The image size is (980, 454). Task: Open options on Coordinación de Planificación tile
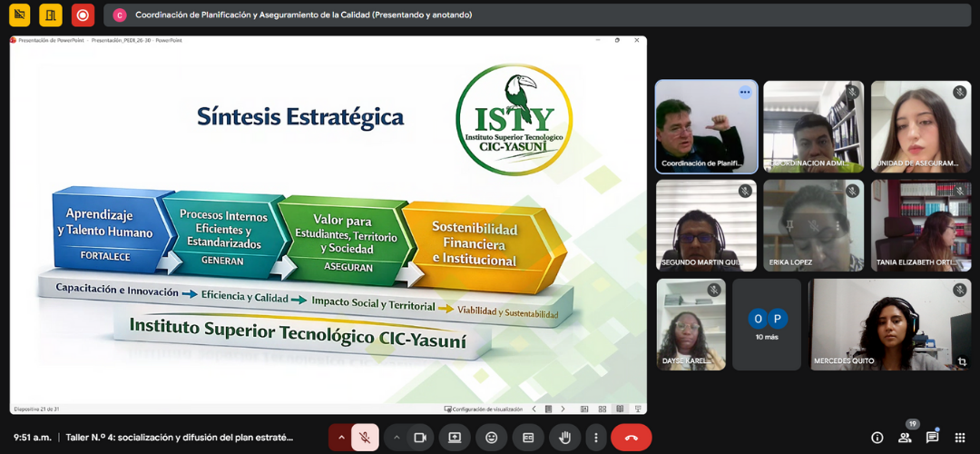(745, 92)
